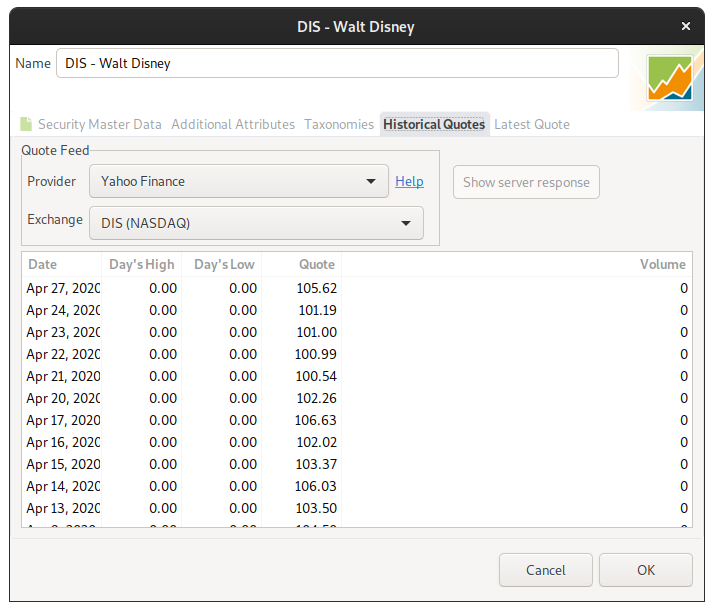Click the quote value 100.54
714x611 pixels.
316,376
